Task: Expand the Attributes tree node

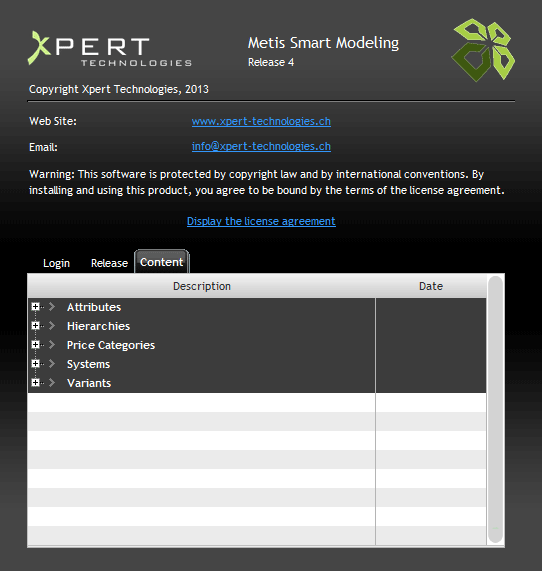Action: pos(35,307)
